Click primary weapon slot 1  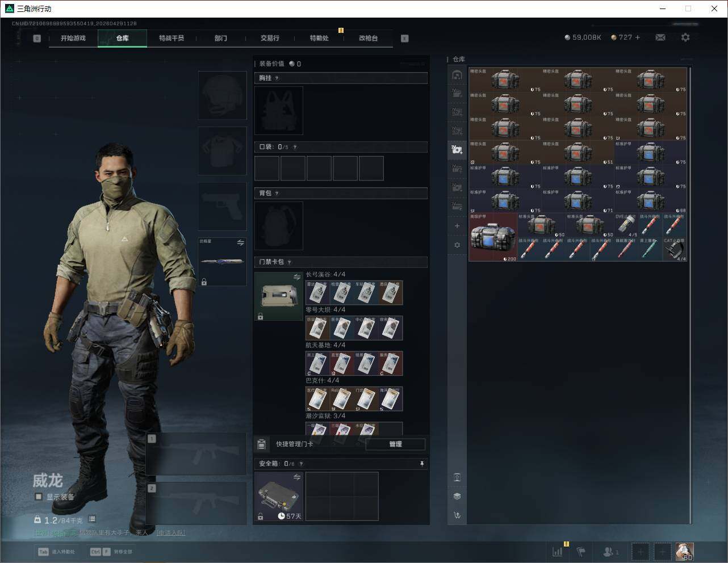[196, 454]
